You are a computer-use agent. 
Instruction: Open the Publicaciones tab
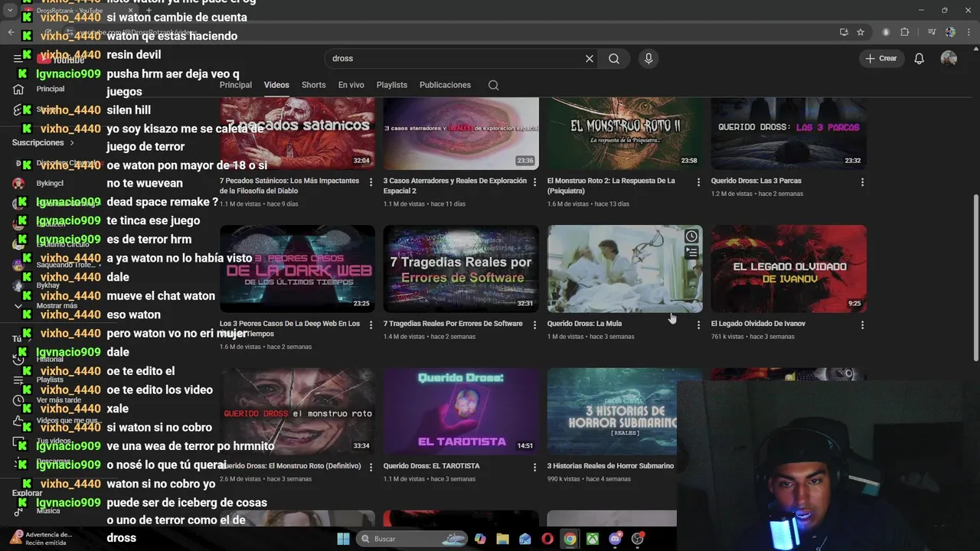coord(445,85)
